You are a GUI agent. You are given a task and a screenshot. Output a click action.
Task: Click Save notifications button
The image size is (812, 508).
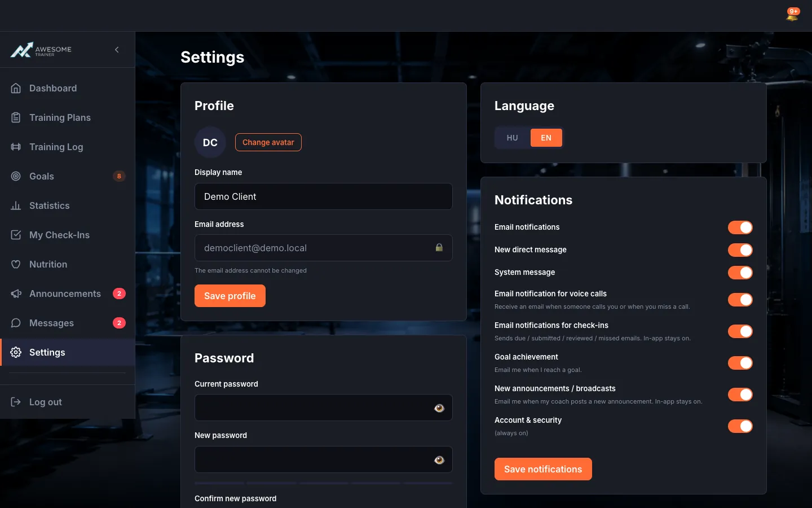click(543, 469)
